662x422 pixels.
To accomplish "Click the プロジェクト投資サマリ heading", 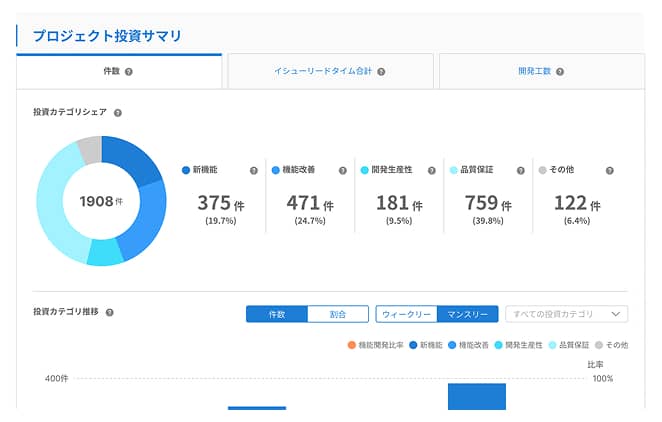I will (x=107, y=36).
